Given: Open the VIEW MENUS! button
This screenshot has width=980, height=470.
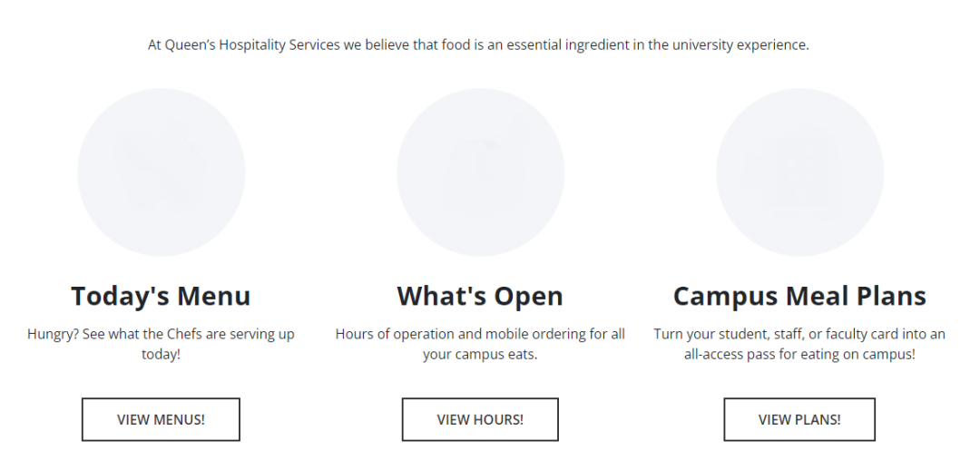Looking at the screenshot, I should 161,419.
